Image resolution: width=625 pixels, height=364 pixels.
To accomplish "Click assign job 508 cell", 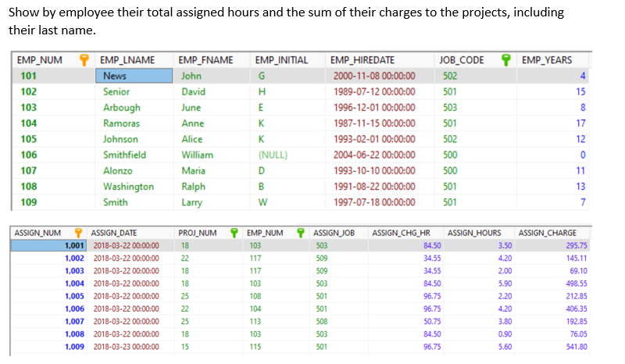I will 338,321.
